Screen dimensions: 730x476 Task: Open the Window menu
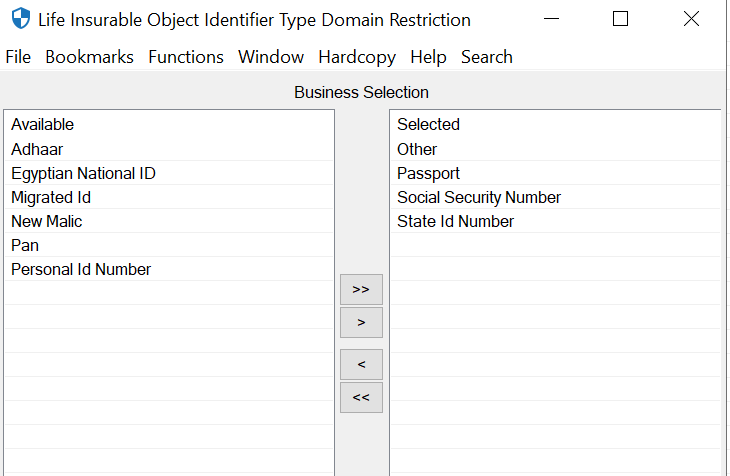pos(271,57)
